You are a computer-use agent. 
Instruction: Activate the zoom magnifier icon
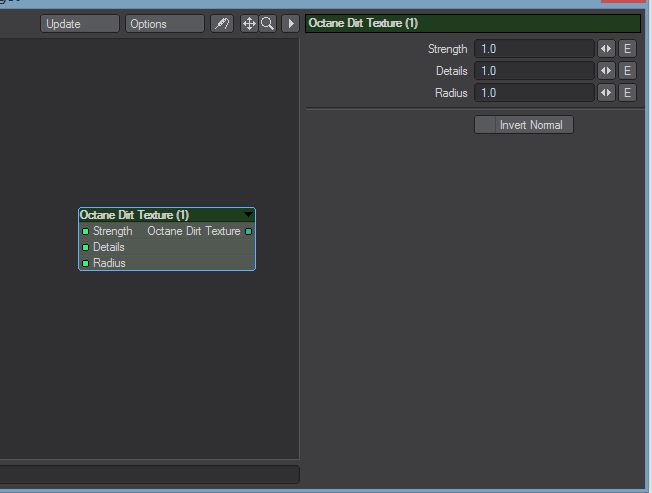(x=267, y=24)
